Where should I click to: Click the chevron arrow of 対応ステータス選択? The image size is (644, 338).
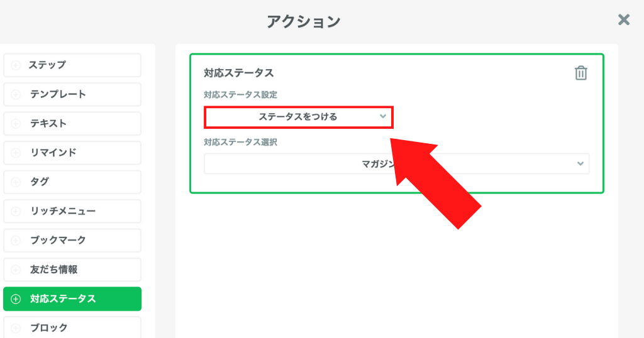[580, 164]
